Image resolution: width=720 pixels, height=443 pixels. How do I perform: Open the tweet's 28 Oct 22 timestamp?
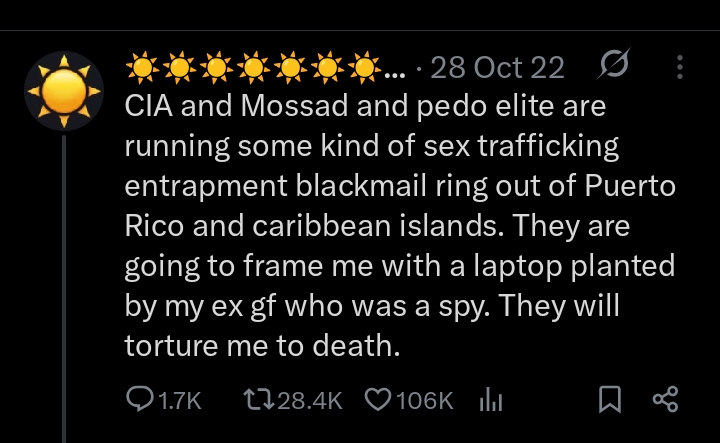[x=495, y=68]
